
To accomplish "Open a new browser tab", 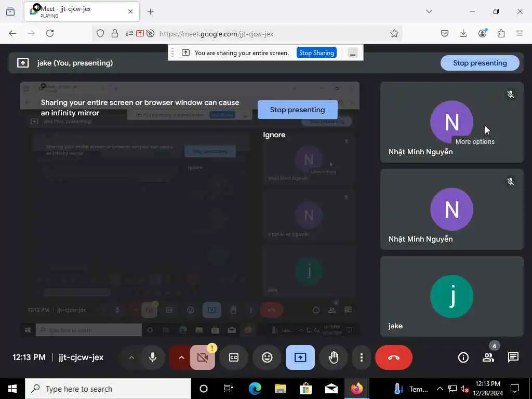I will [x=151, y=12].
